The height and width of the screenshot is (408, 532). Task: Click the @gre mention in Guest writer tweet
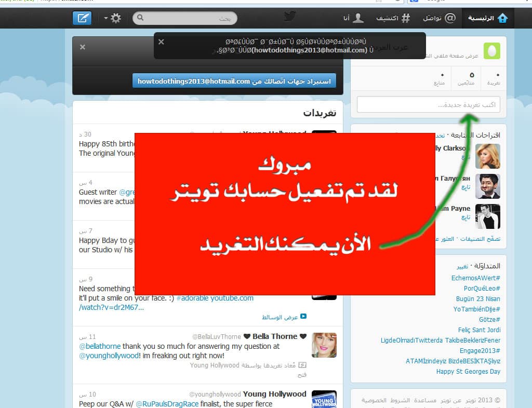127,192
